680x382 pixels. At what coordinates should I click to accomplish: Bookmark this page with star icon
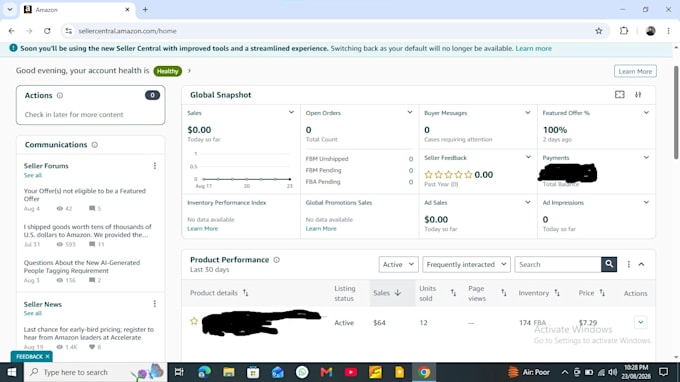599,31
